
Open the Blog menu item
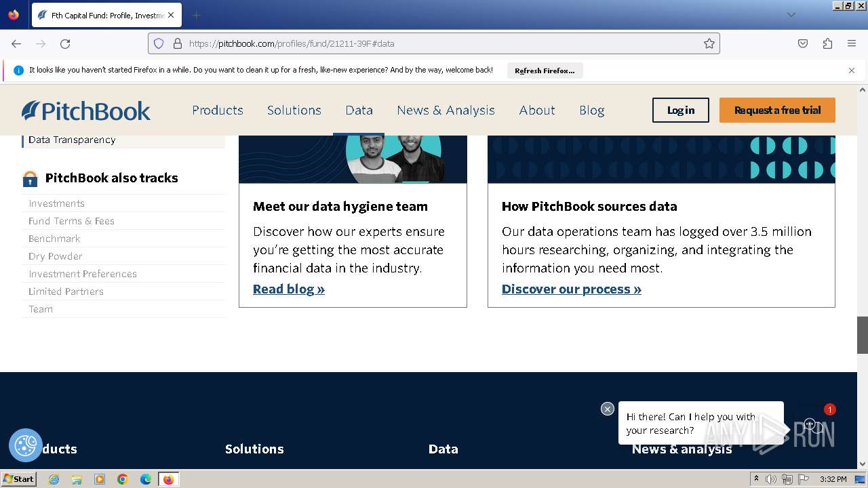(592, 110)
